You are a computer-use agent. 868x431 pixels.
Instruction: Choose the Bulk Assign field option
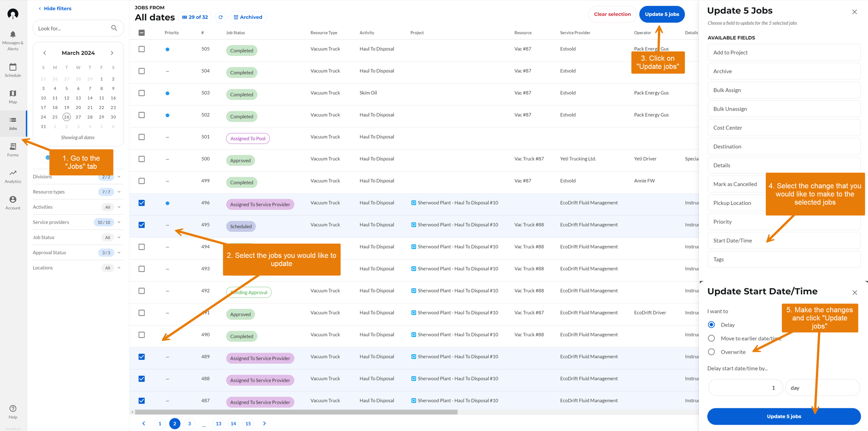pyautogui.click(x=784, y=90)
